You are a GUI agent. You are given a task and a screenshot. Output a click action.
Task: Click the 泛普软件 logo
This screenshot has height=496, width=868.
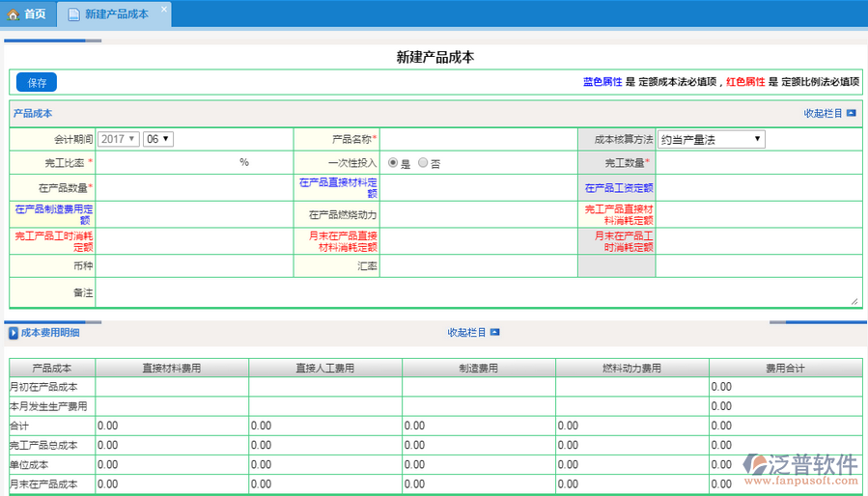click(800, 466)
